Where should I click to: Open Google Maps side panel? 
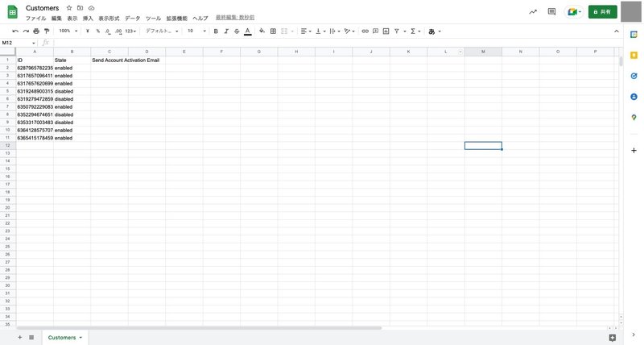(x=634, y=118)
